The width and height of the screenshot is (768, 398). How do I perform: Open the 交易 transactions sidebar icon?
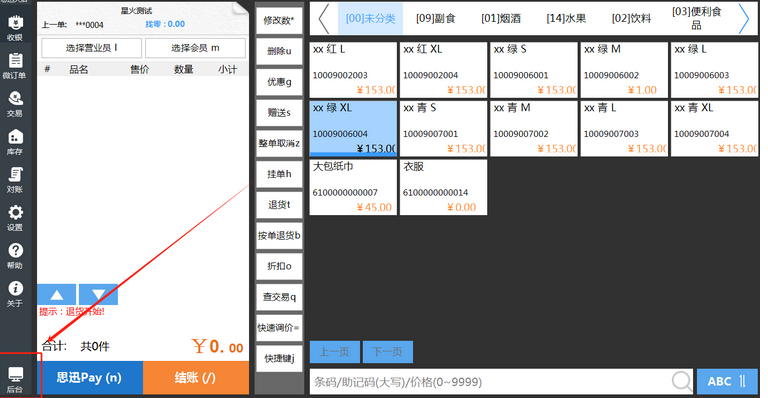coord(15,104)
